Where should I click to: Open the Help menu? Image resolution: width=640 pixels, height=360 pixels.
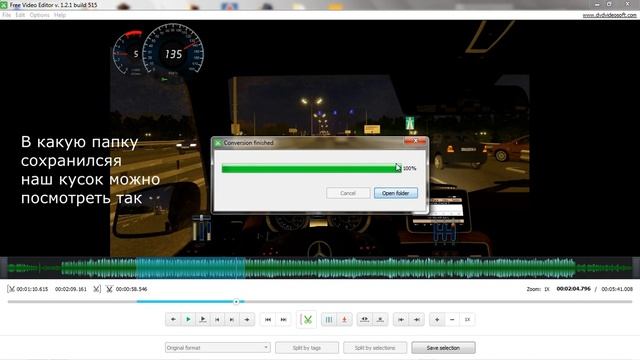[x=60, y=15]
